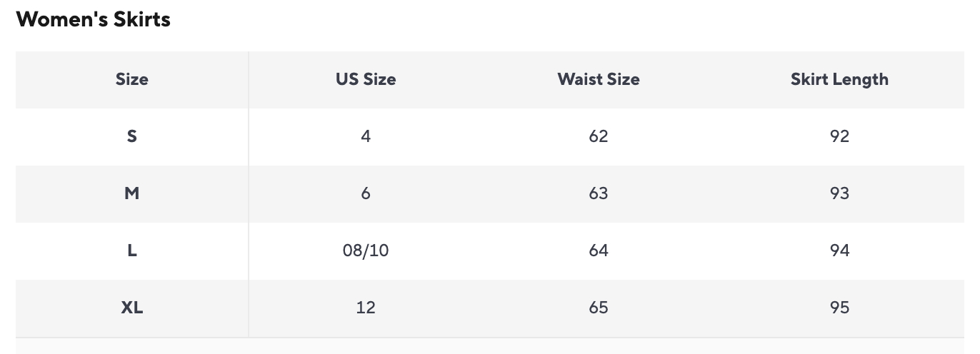Click waist size 65 cell
The image size is (980, 354).
(599, 308)
